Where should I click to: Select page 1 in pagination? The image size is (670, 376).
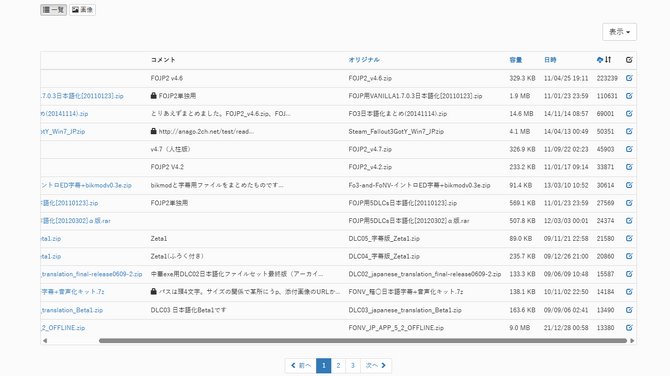(323, 365)
